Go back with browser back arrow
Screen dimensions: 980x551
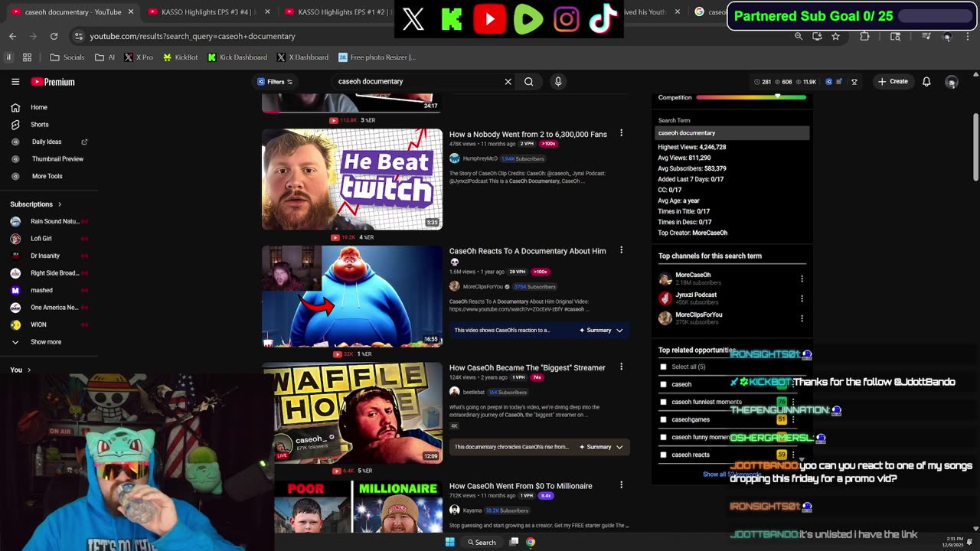[x=12, y=36]
